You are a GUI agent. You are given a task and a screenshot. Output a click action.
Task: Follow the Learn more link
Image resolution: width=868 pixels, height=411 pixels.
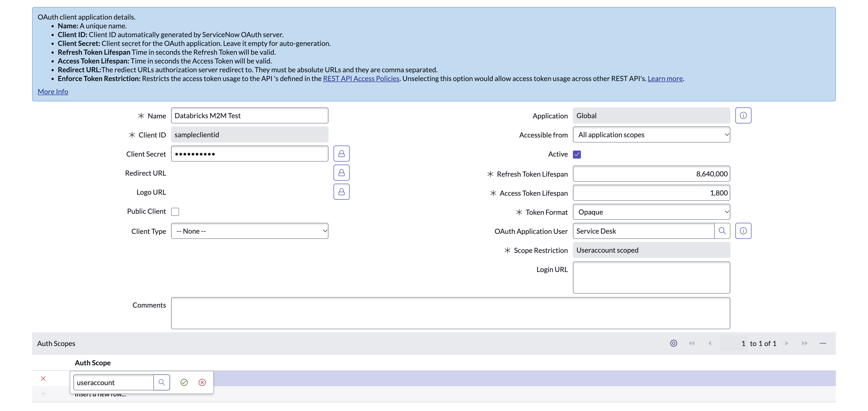point(665,79)
